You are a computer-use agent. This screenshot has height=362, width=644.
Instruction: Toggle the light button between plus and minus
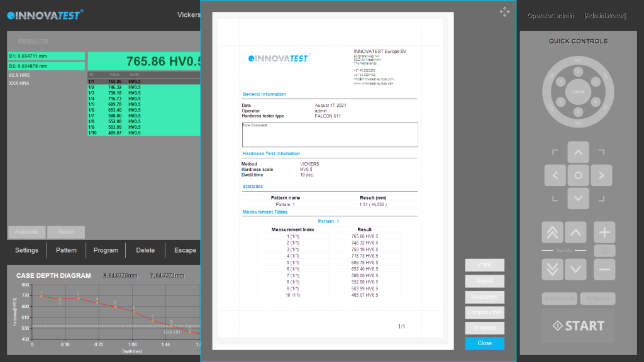[604, 250]
